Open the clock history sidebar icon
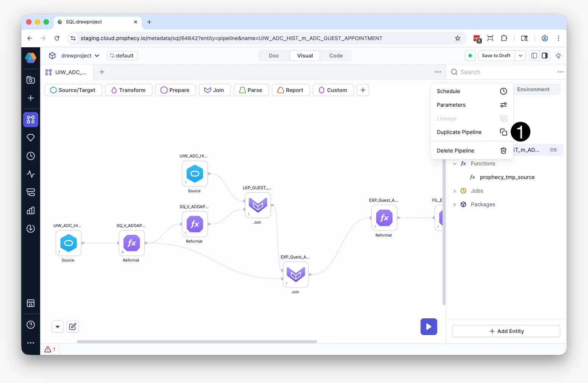 coord(31,156)
